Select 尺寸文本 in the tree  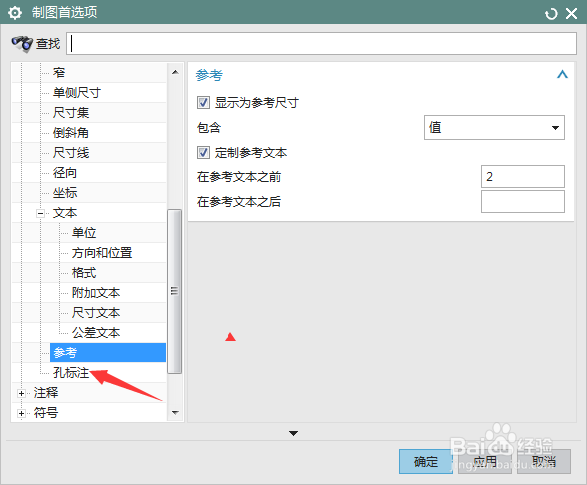tap(96, 313)
